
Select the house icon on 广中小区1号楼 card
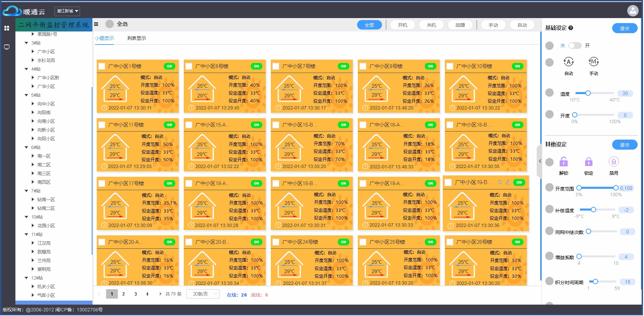click(115, 89)
